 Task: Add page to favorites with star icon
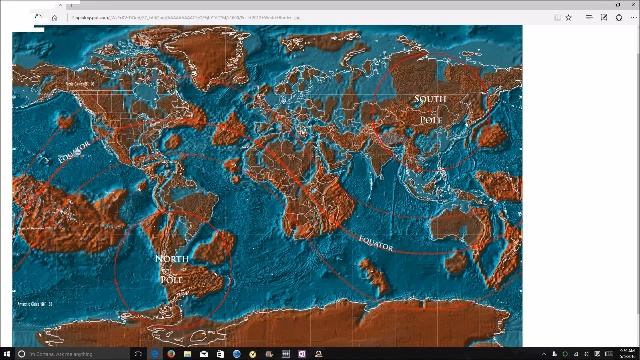coord(569,18)
